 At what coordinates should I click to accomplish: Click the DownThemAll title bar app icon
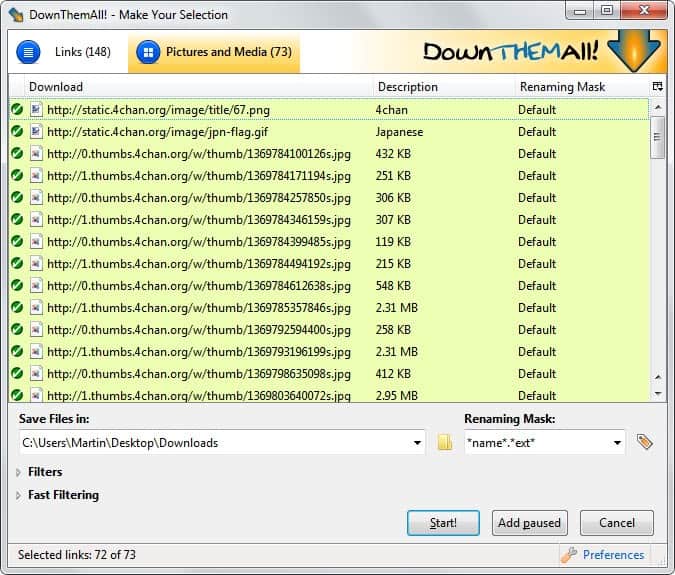click(16, 14)
